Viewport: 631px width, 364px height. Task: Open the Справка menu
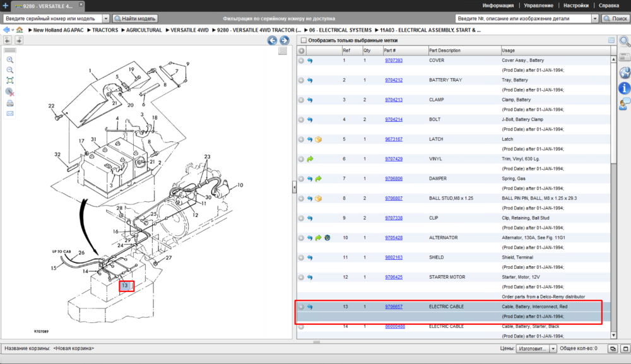pos(608,6)
